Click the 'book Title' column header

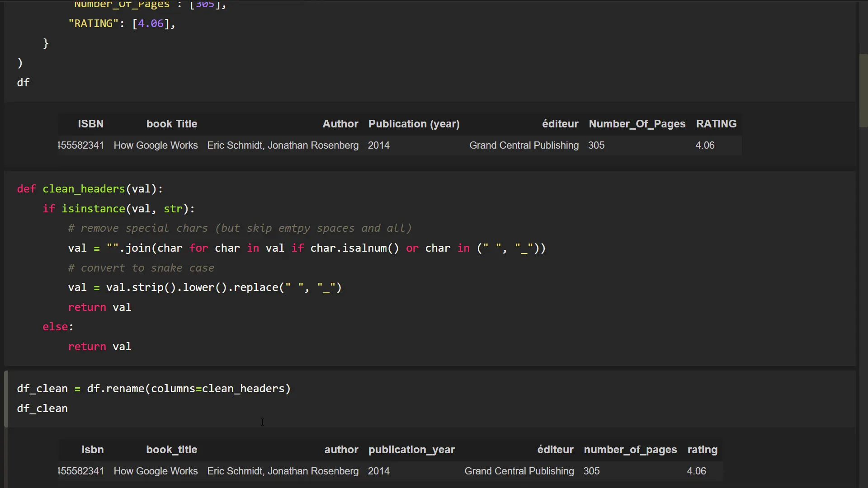[x=171, y=124]
